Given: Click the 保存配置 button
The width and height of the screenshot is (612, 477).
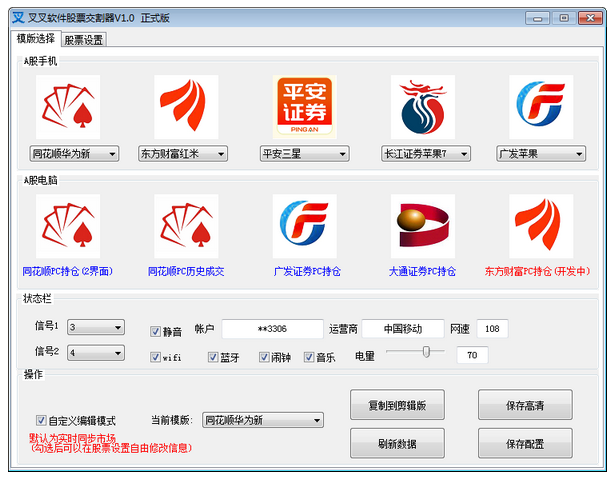Looking at the screenshot, I should [525, 443].
